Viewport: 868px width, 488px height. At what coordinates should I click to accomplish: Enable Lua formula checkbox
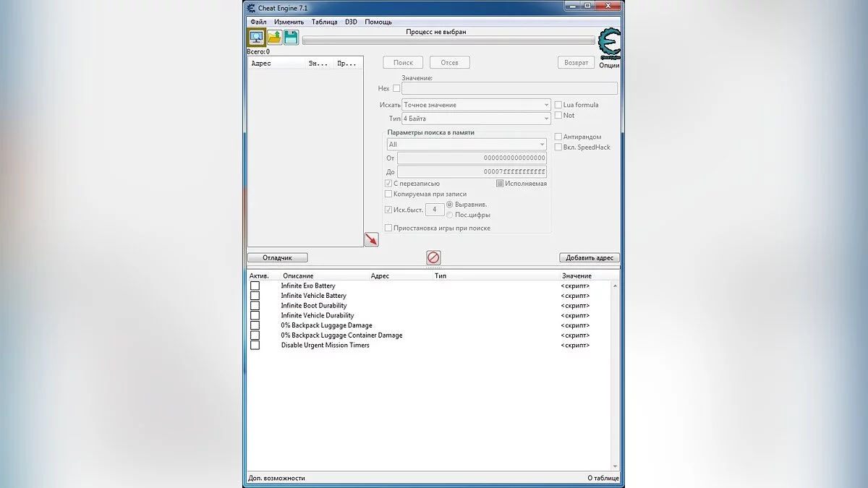point(558,105)
